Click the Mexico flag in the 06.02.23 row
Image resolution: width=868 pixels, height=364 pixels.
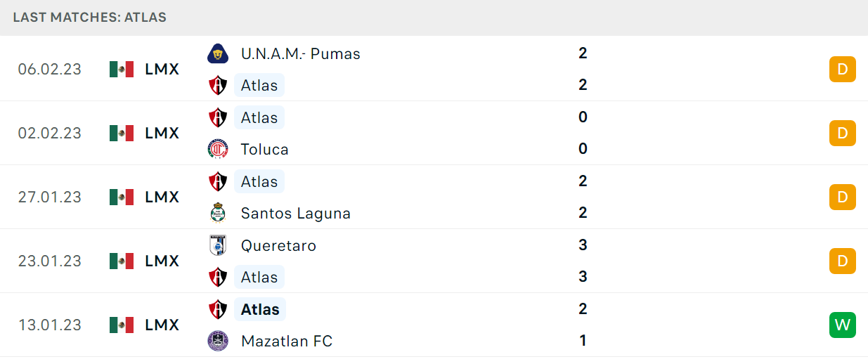click(122, 69)
